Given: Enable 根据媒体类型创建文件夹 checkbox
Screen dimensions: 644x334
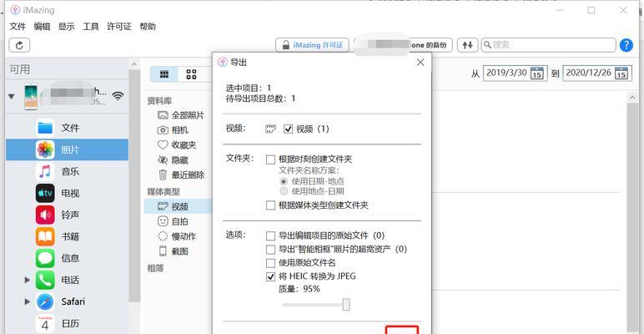Looking at the screenshot, I should point(270,205).
